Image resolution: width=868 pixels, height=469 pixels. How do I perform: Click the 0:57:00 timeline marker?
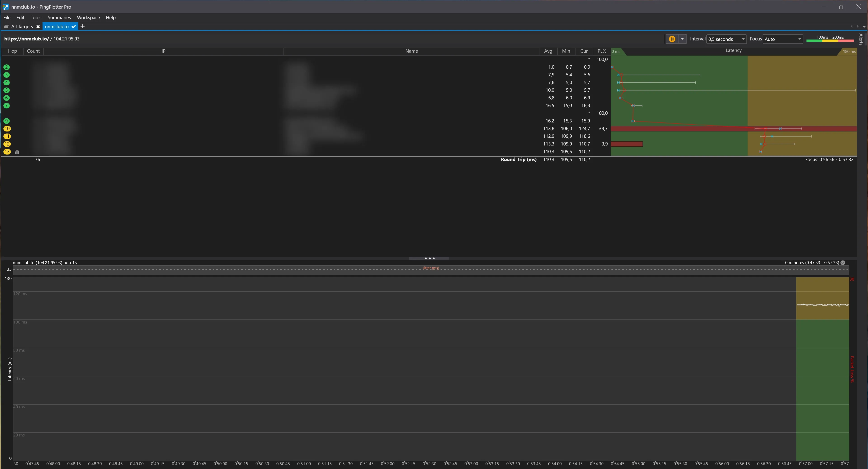(x=806, y=464)
